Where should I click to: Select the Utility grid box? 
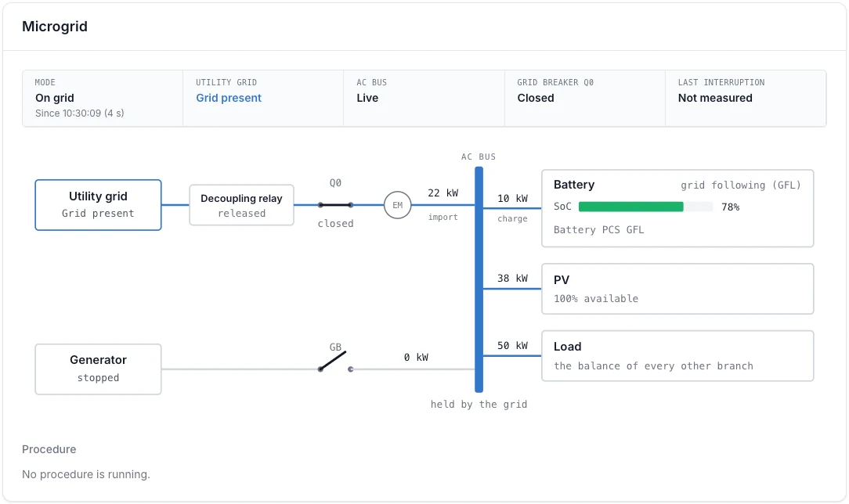click(x=98, y=205)
